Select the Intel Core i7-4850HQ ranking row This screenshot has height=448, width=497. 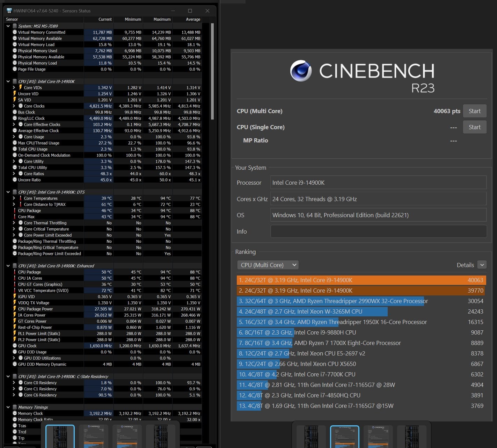(x=361, y=395)
